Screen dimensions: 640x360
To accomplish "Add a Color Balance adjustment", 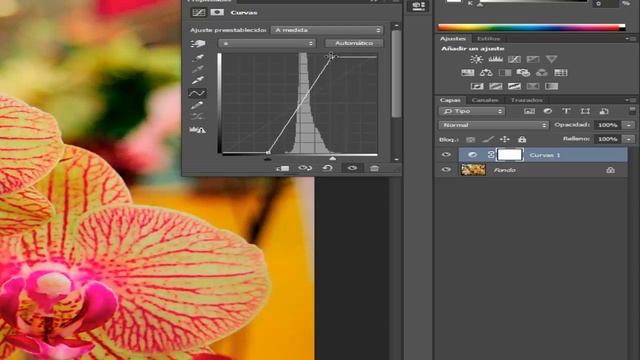I will click(x=486, y=73).
